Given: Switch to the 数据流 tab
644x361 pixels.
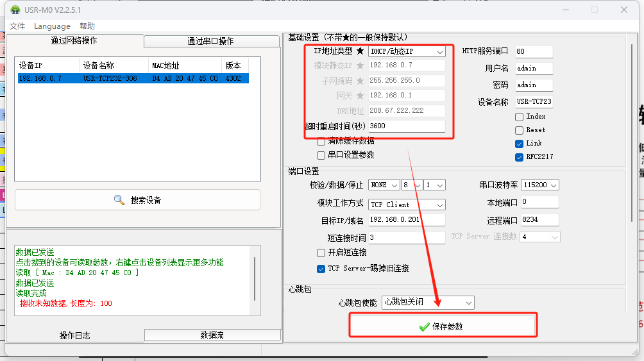Looking at the screenshot, I should [x=212, y=335].
